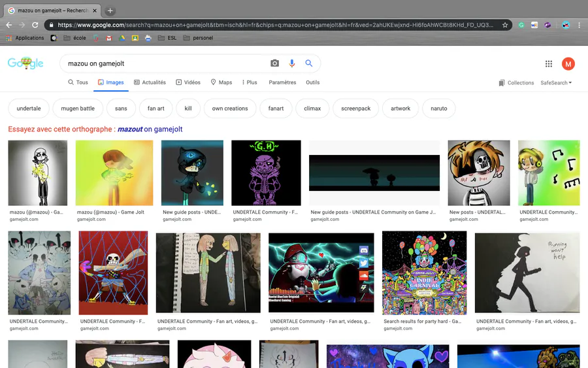Switch to the Vidéos tab
This screenshot has width=588, height=368.
click(188, 82)
